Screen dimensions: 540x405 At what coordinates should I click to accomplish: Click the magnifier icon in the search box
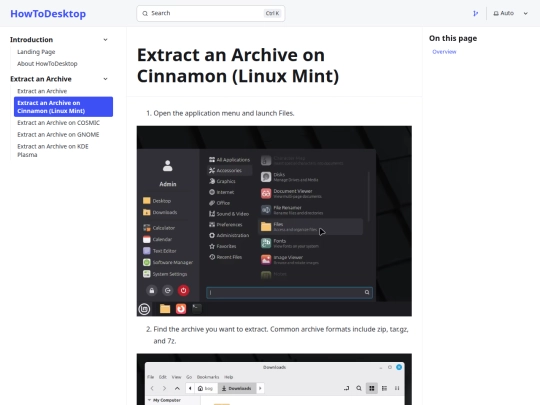(145, 13)
